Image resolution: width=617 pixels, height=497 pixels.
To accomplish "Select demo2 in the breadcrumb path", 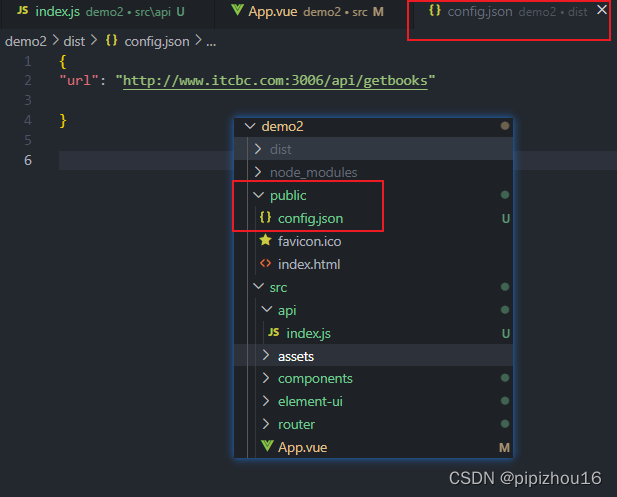I will [26, 41].
